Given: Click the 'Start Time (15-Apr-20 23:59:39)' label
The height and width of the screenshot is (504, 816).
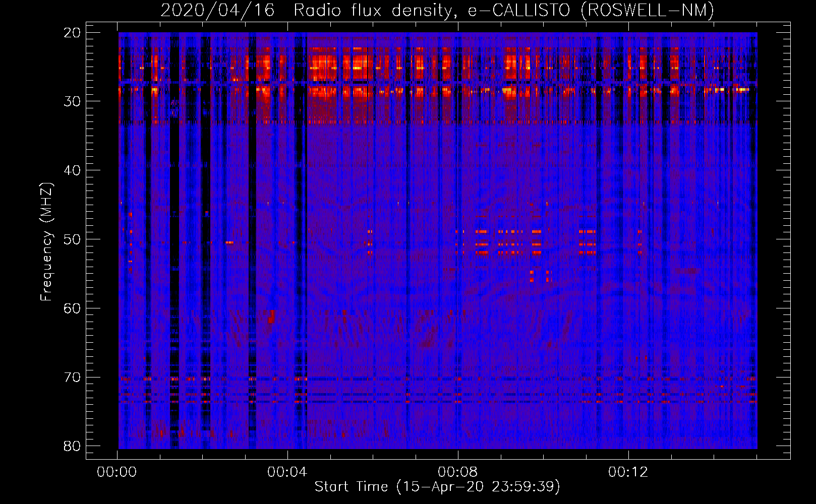Looking at the screenshot, I should click(x=437, y=487).
